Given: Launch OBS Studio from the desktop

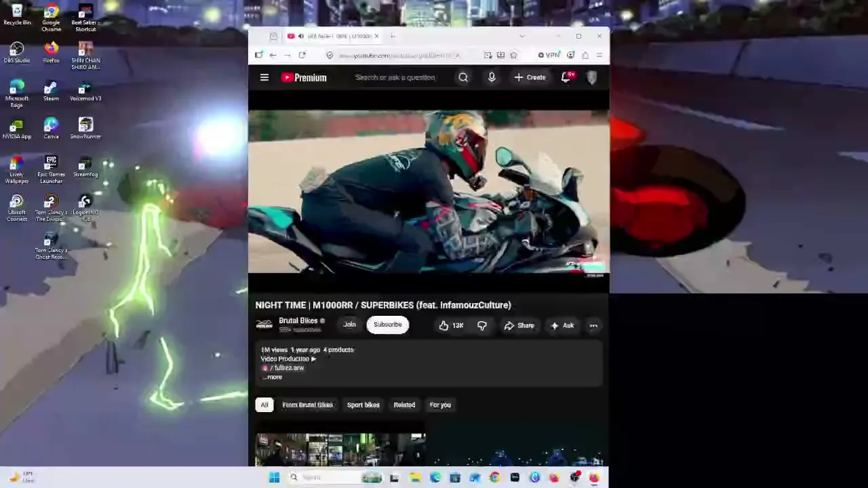Looking at the screenshot, I should [17, 53].
